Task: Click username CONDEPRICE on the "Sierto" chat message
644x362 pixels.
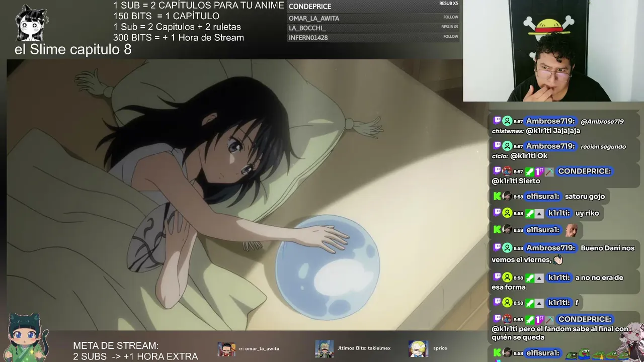Action: click(x=585, y=171)
